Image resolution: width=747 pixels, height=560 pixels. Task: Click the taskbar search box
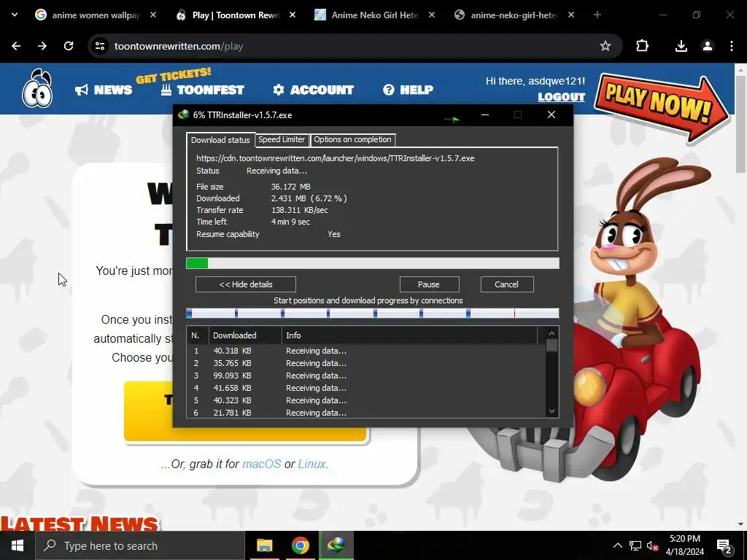tap(140, 545)
